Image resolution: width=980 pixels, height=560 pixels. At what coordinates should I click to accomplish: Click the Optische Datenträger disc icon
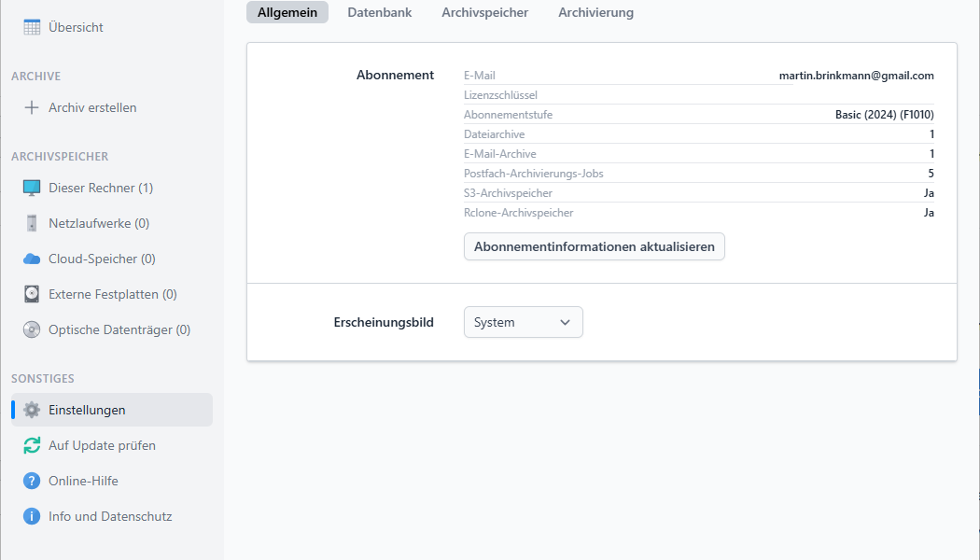coord(32,329)
